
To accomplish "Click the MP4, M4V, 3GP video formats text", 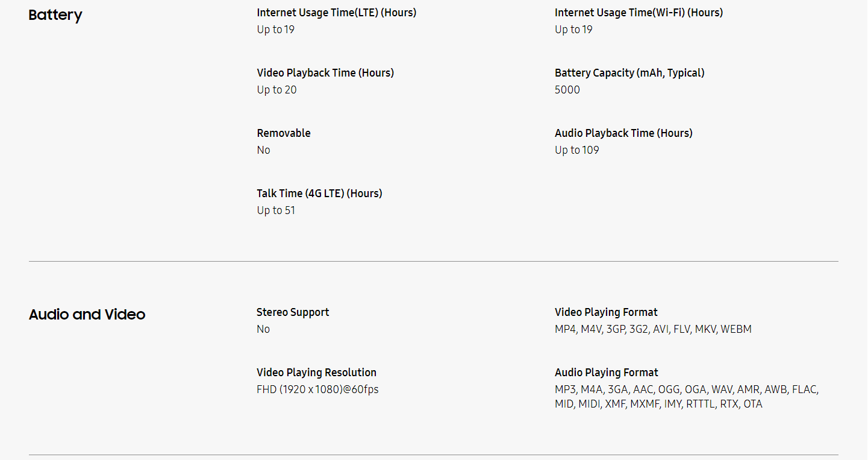I will [x=653, y=329].
